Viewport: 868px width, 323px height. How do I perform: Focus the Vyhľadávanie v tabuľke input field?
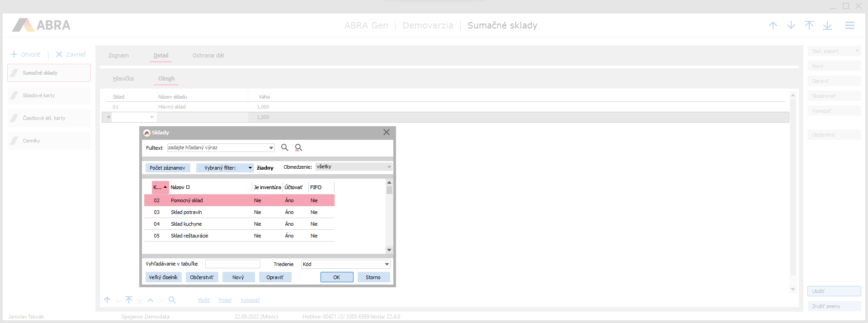232,264
